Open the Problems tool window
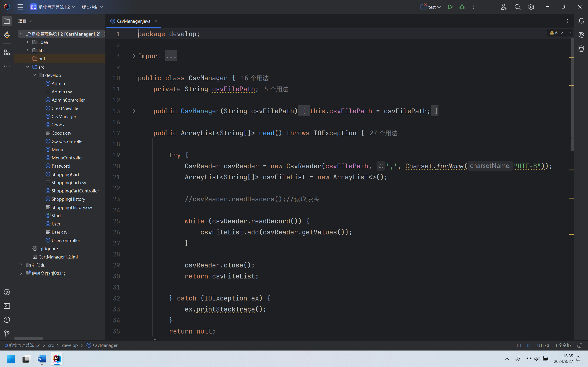The image size is (588, 367). [7, 320]
